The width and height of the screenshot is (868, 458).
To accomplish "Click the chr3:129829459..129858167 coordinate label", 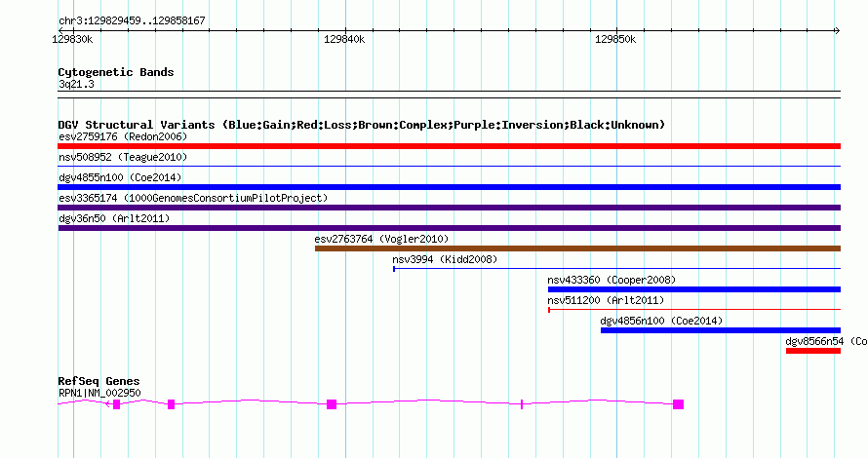I will 132,20.
